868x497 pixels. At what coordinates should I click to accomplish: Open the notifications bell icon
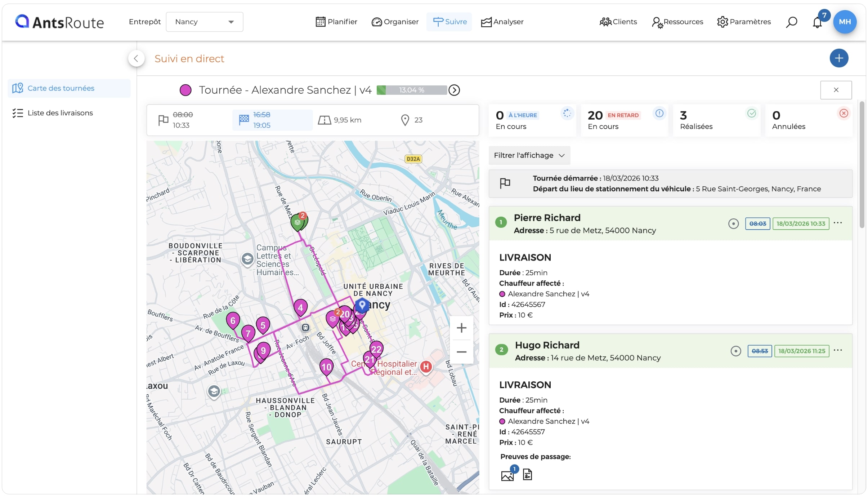click(817, 22)
